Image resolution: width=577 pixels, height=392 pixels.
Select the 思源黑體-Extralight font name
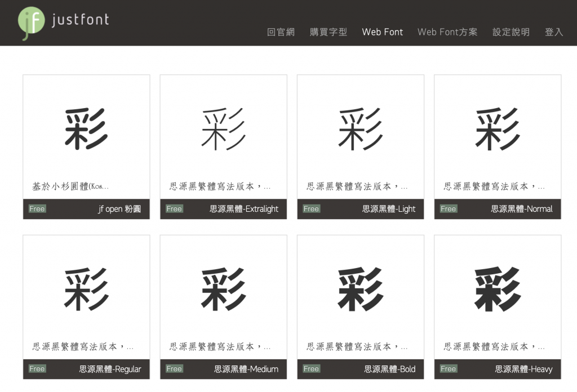tap(244, 209)
